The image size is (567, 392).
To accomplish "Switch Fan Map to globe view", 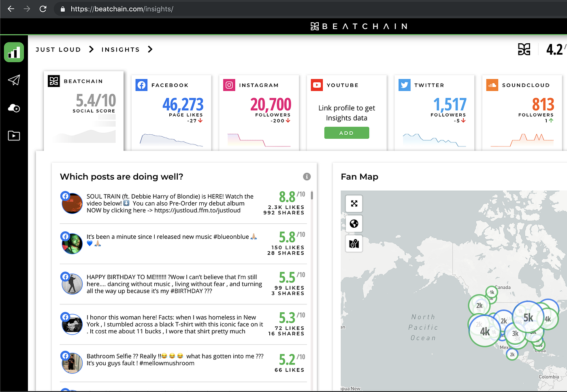I will click(354, 224).
